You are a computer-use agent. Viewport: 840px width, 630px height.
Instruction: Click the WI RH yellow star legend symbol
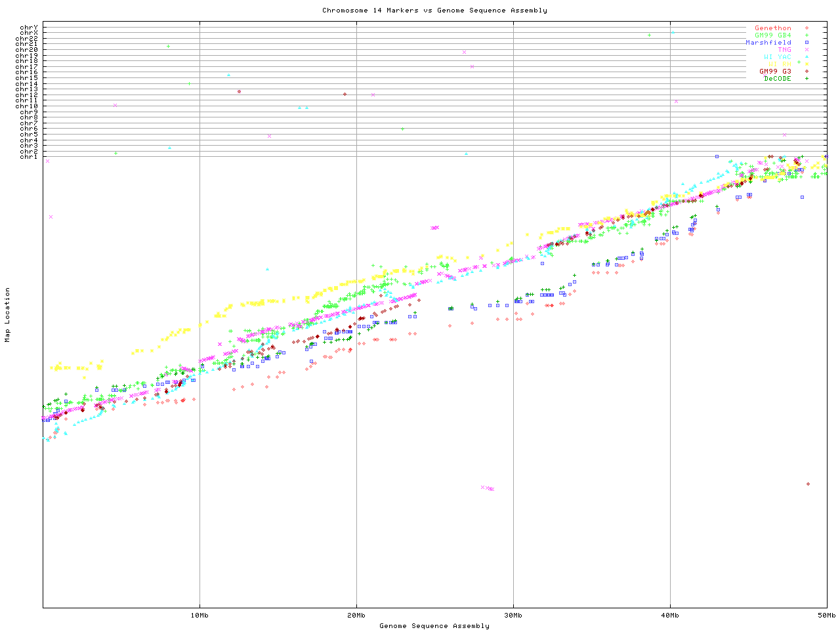coord(807,64)
